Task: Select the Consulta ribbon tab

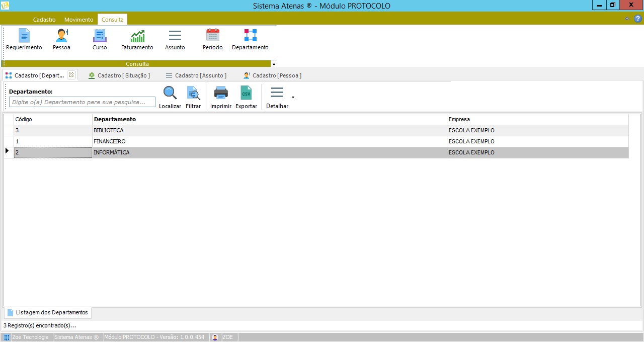Action: tap(113, 20)
